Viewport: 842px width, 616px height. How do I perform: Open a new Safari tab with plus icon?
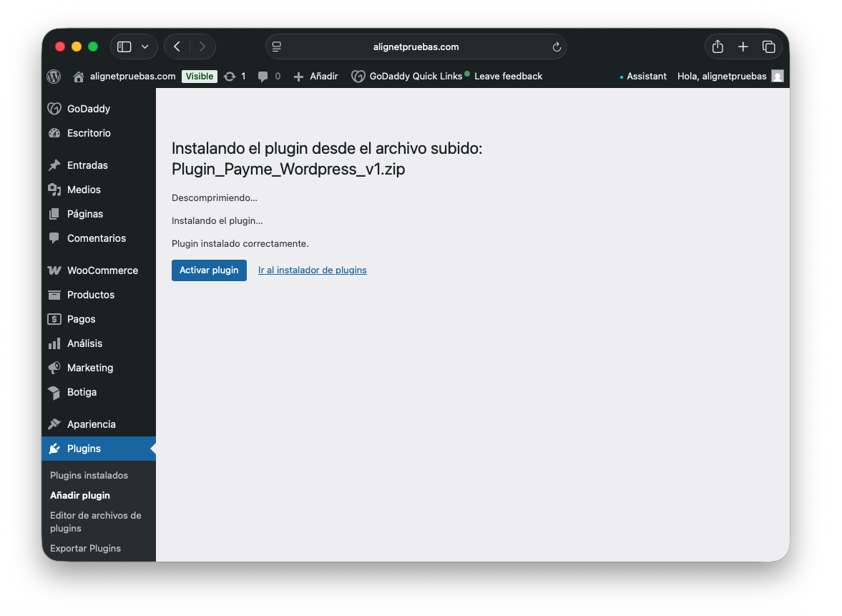pyautogui.click(x=743, y=47)
